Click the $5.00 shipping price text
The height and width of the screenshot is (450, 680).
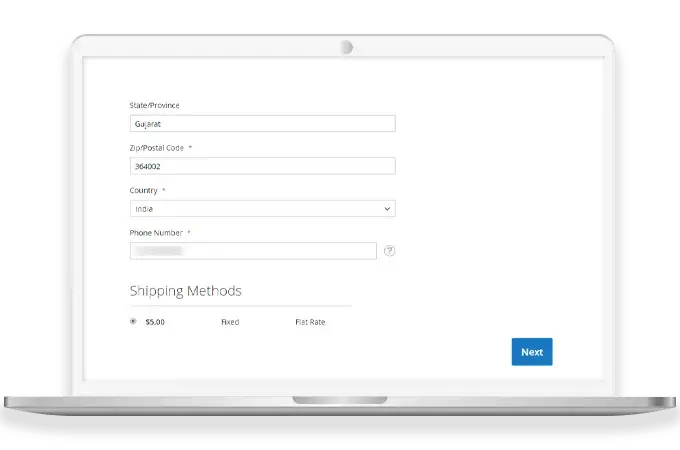click(x=154, y=322)
